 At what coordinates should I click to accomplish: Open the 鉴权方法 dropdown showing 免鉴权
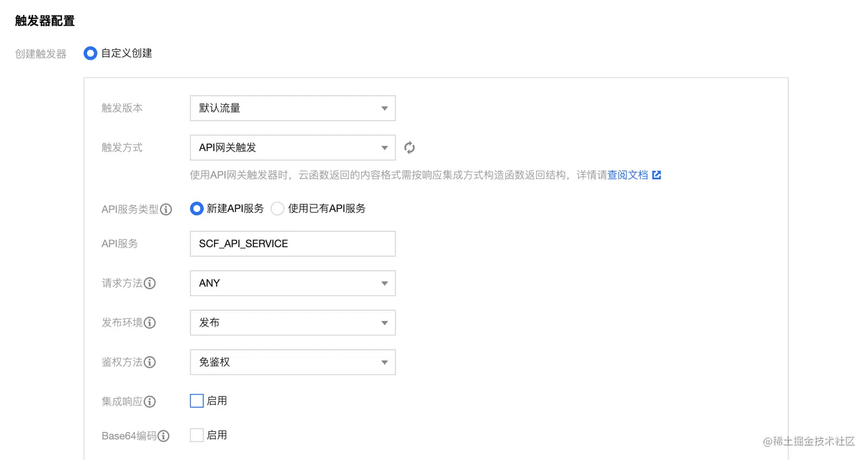pyautogui.click(x=293, y=362)
